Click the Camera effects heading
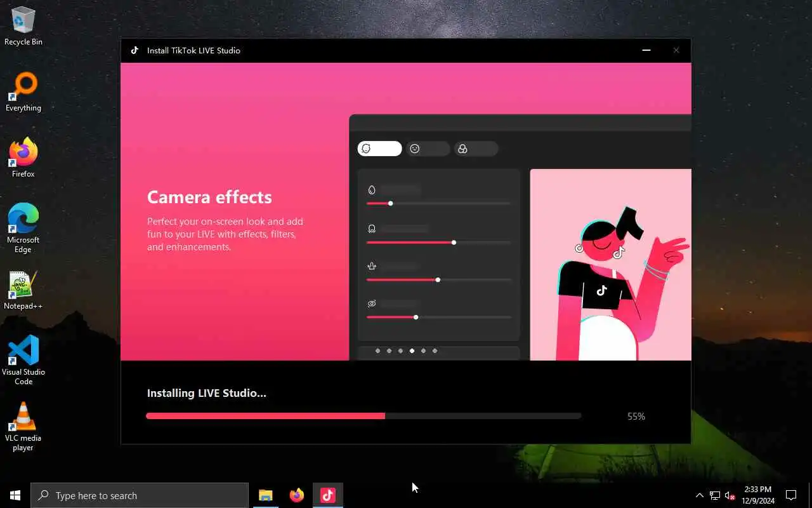The image size is (812, 508). coord(209,197)
